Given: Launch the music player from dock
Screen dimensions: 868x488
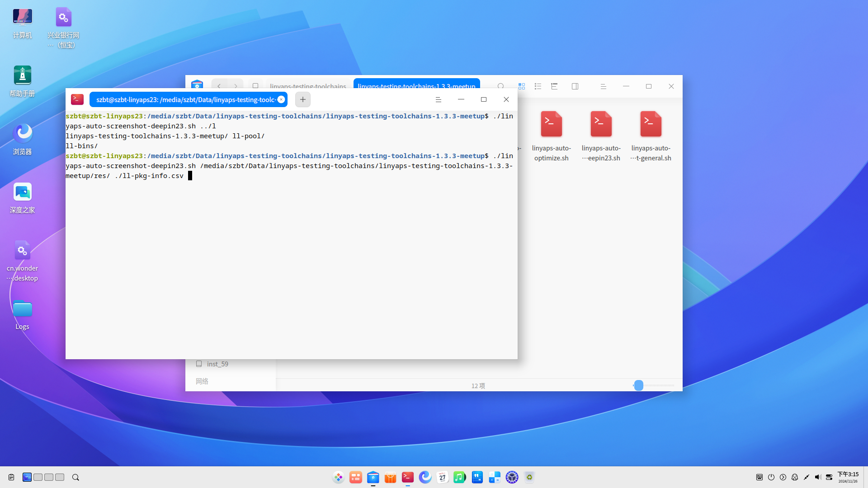Looking at the screenshot, I should [x=459, y=477].
